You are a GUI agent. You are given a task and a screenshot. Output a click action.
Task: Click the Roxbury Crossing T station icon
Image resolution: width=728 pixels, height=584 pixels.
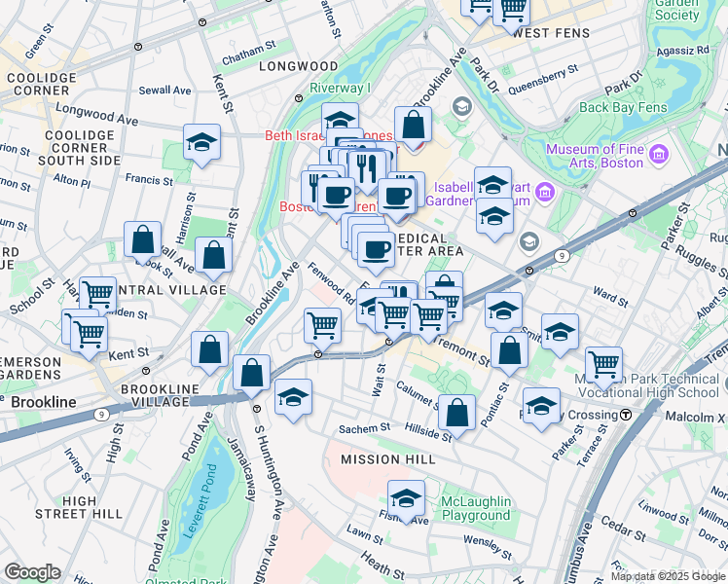click(626, 414)
